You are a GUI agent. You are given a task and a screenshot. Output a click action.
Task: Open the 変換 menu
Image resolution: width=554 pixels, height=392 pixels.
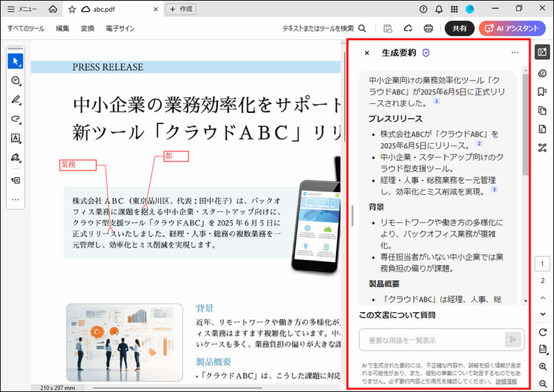(x=87, y=29)
